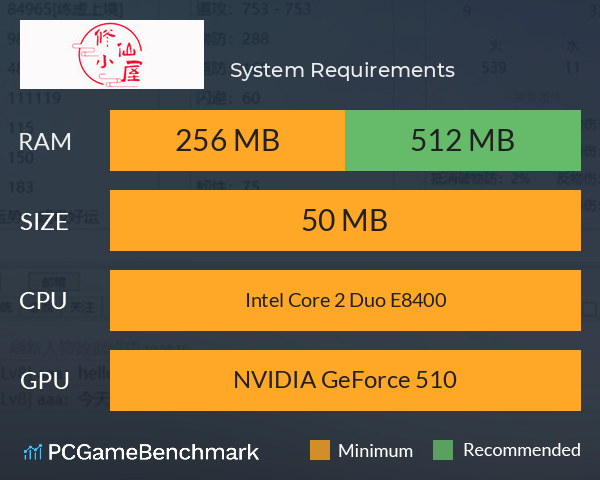The image size is (600, 480).
Task: Click the red circular seal in logo
Action: pos(108,54)
